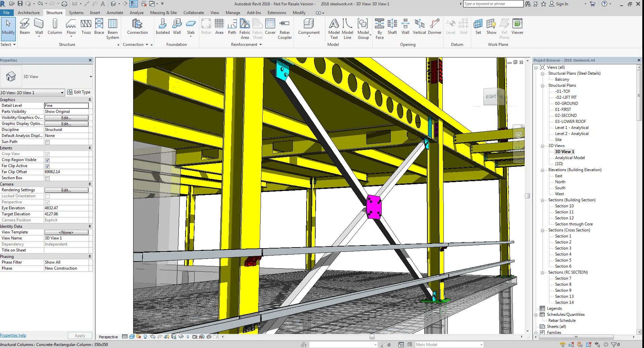The width and height of the screenshot is (644, 348).
Task: Pick the Truss tool
Action: click(x=86, y=26)
